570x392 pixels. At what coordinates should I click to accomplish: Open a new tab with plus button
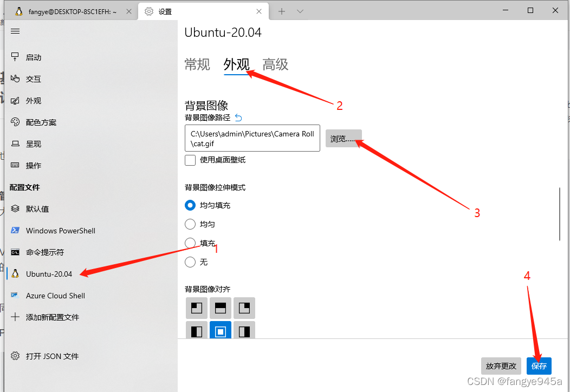pos(282,11)
